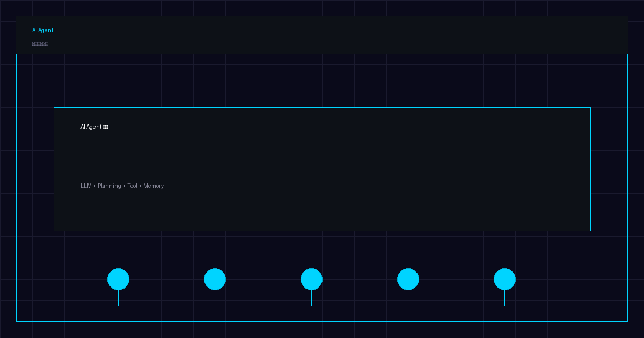Click the stem line under fourth node
Screen dimensions: 644x338
[x=408, y=298]
